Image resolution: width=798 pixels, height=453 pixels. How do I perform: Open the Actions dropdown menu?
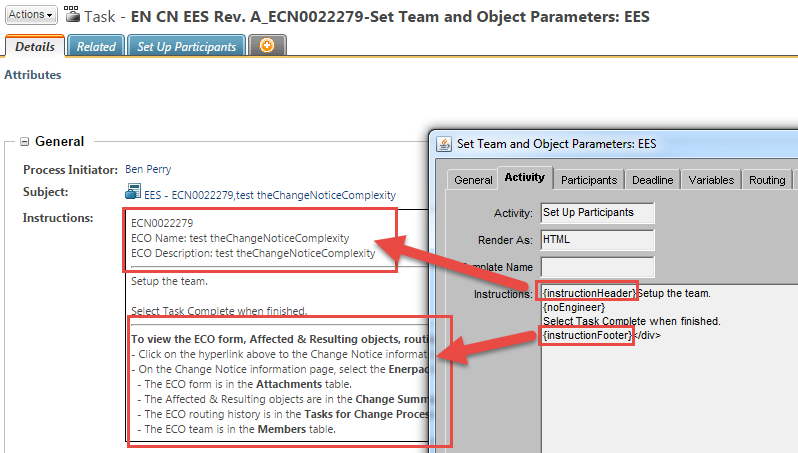(31, 15)
